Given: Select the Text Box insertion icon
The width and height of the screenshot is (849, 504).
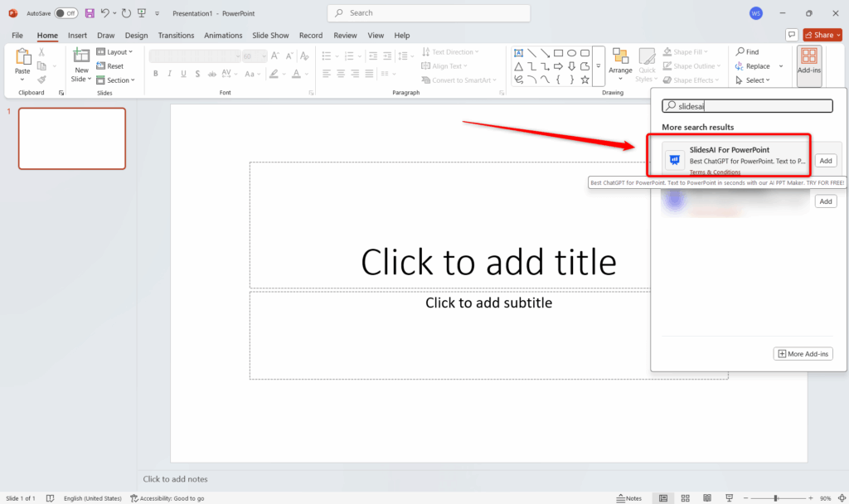Looking at the screenshot, I should pos(517,51).
